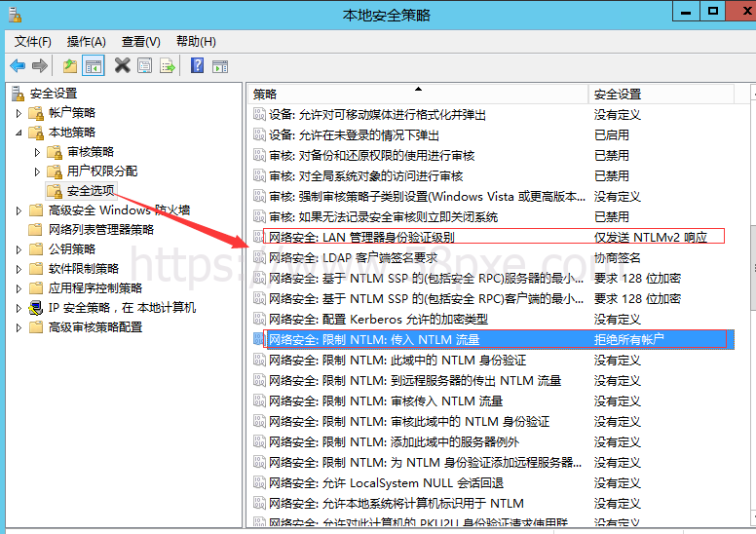Viewport: 756px width, 534px height.
Task: Select policy 限制 NTLM: 审核传入 NTLM 流量
Action: tap(386, 400)
